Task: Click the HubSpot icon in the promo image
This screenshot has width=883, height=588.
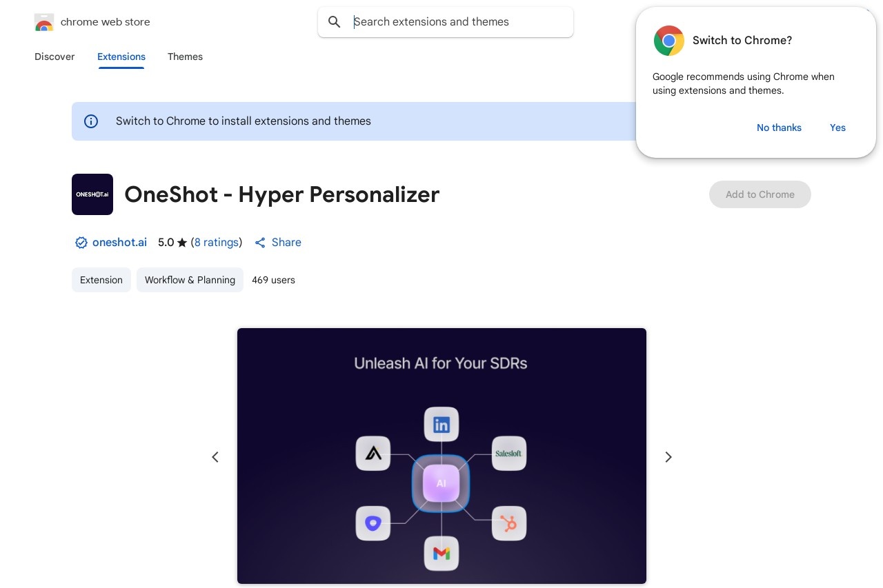Action: coord(509,524)
